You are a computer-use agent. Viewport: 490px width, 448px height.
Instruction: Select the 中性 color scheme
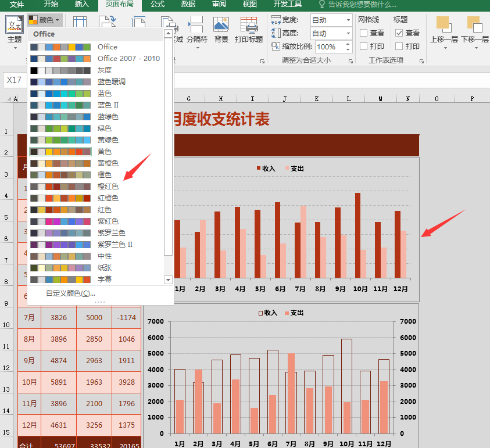pyautogui.click(x=96, y=256)
